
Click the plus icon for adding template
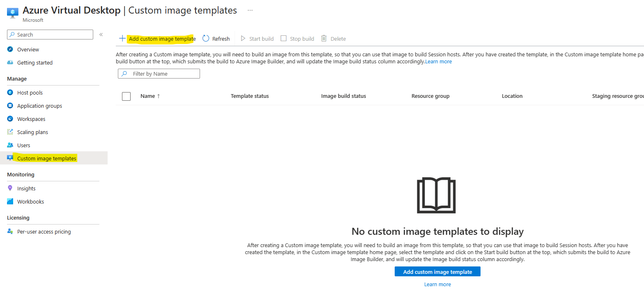click(122, 39)
